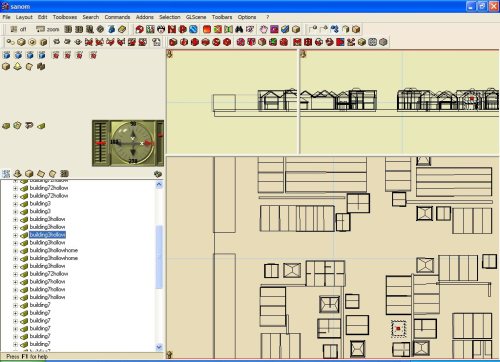Click the tree view scrollbar down arrow
Screen dimensions: 500x362
pos(159,347)
